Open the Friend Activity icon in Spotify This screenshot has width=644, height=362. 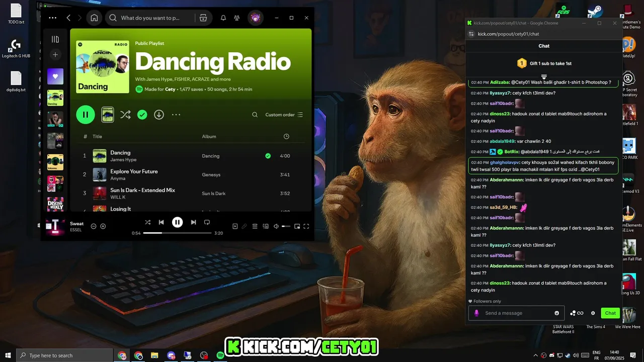tap(236, 18)
